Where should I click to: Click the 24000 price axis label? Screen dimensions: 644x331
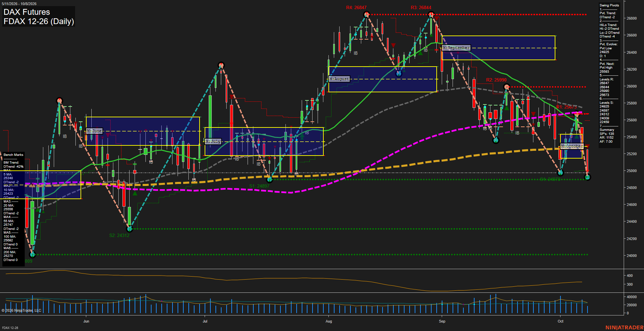click(631, 256)
